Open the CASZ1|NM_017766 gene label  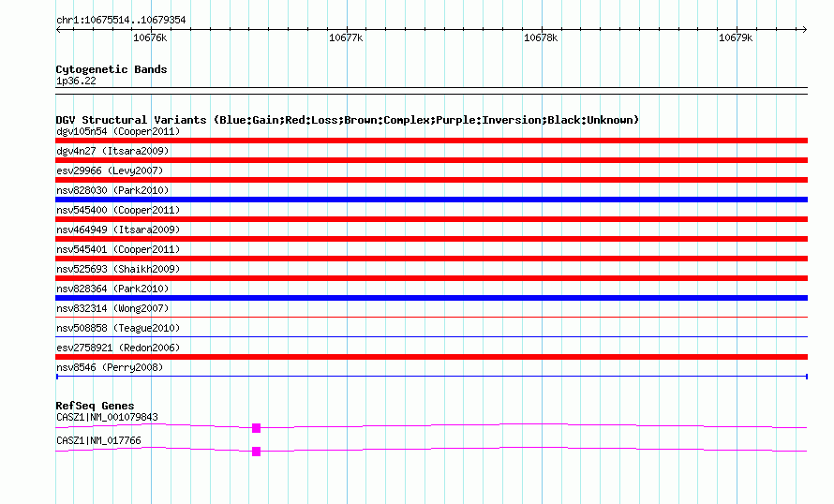pyautogui.click(x=99, y=440)
